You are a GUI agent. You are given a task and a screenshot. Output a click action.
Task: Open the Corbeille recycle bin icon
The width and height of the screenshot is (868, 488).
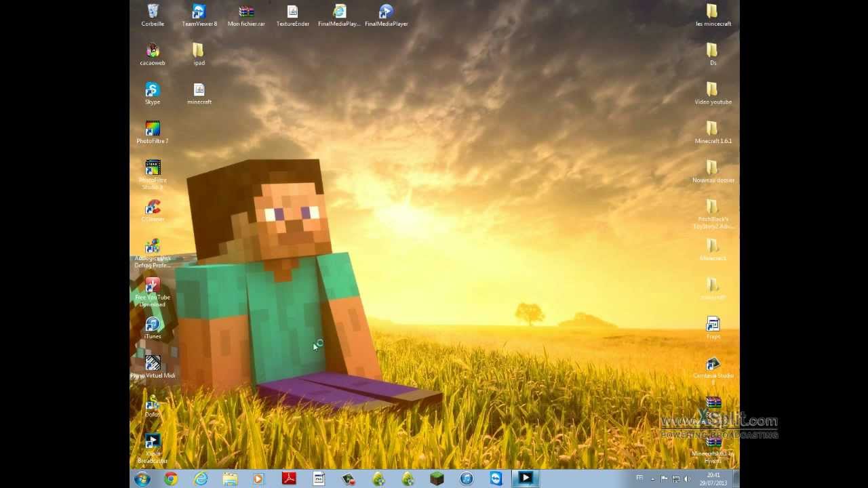click(153, 16)
